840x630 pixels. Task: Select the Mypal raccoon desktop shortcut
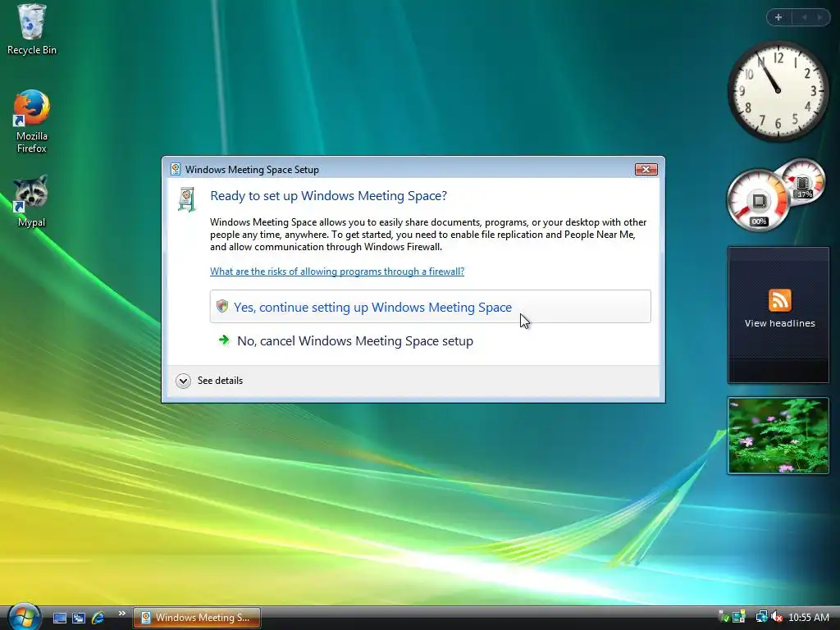(31, 202)
